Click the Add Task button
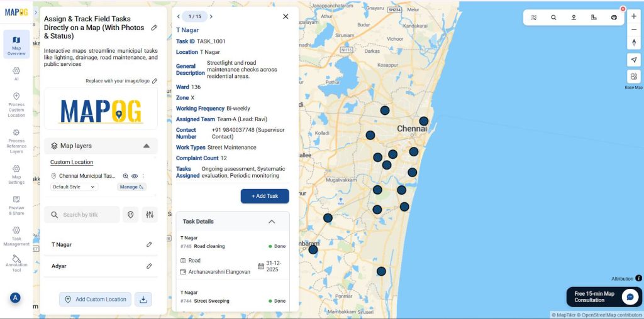 tap(265, 196)
